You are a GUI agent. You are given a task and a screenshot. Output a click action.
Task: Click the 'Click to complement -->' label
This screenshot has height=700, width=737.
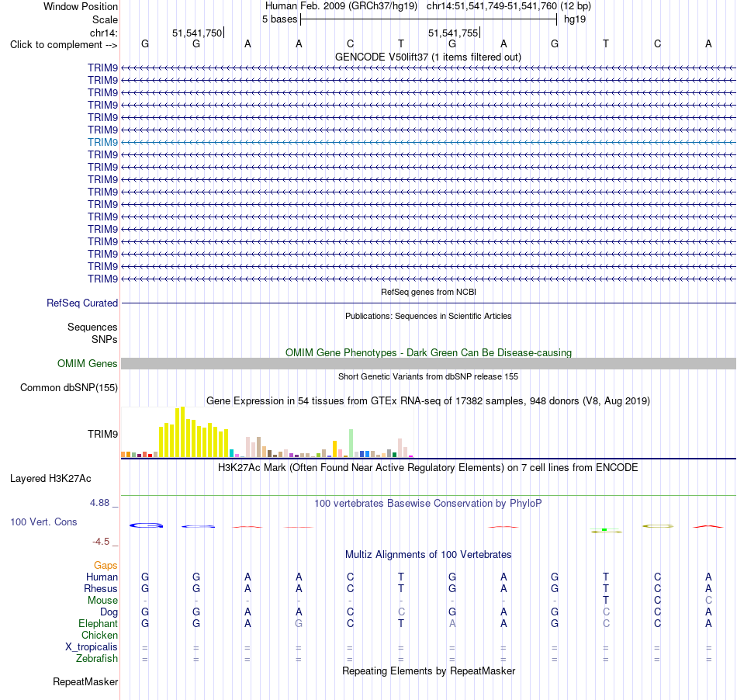tap(64, 45)
